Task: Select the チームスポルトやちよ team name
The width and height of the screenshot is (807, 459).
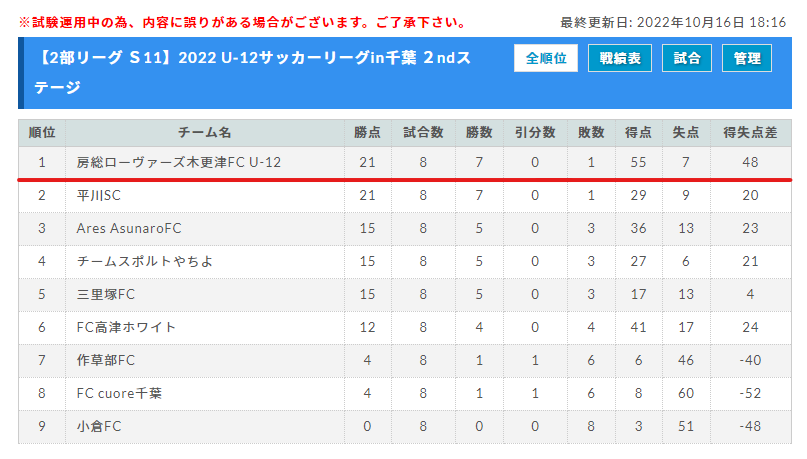Action: tap(145, 261)
